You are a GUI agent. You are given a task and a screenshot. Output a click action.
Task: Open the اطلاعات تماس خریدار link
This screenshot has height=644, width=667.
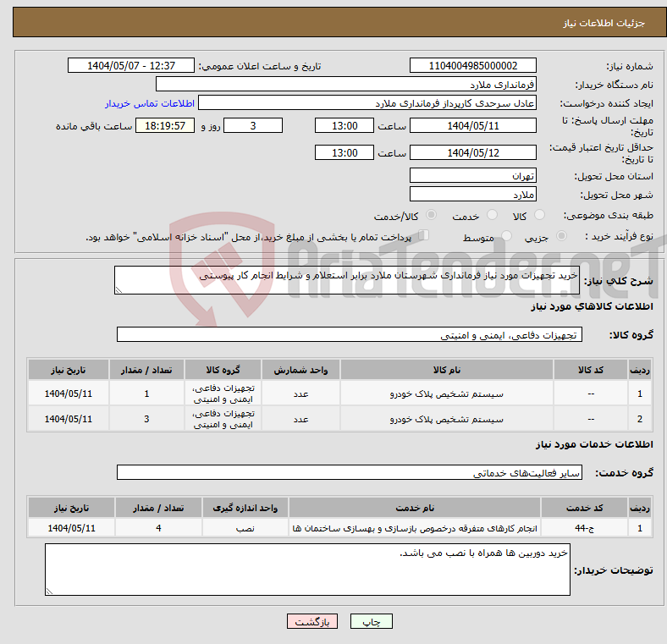point(150,103)
